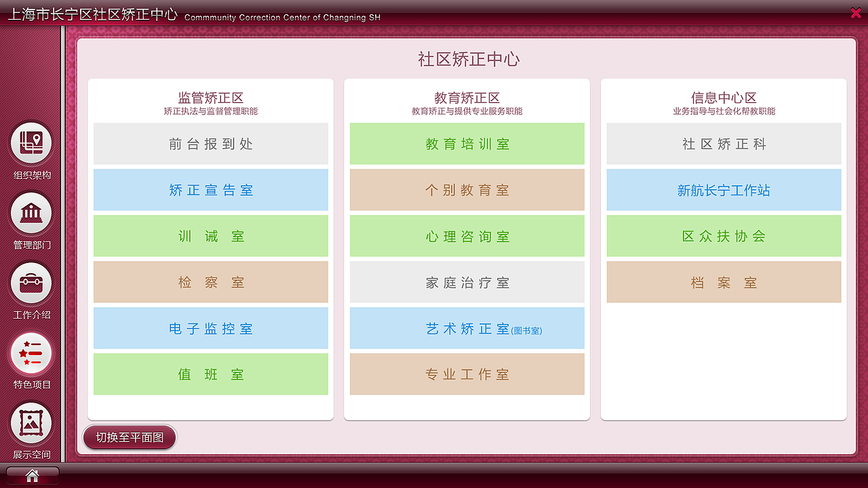
Task: Open the 管理部门 building icon
Action: (x=31, y=213)
